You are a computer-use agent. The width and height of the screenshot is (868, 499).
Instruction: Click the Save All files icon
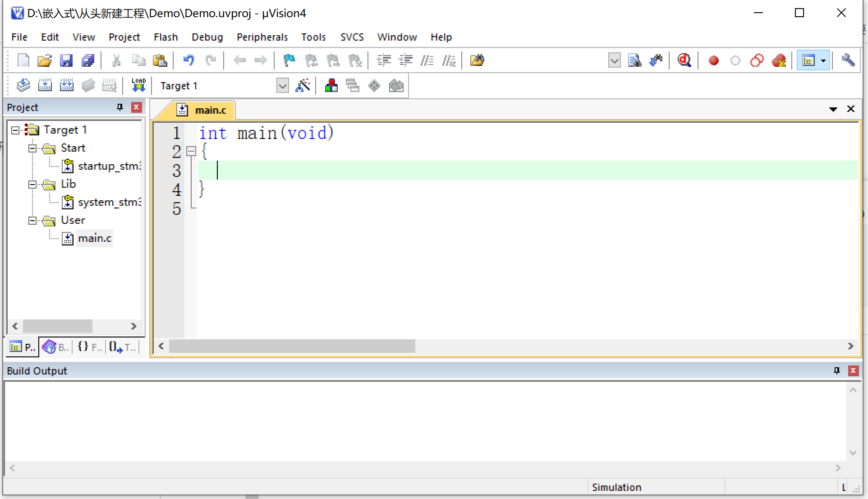tap(88, 60)
